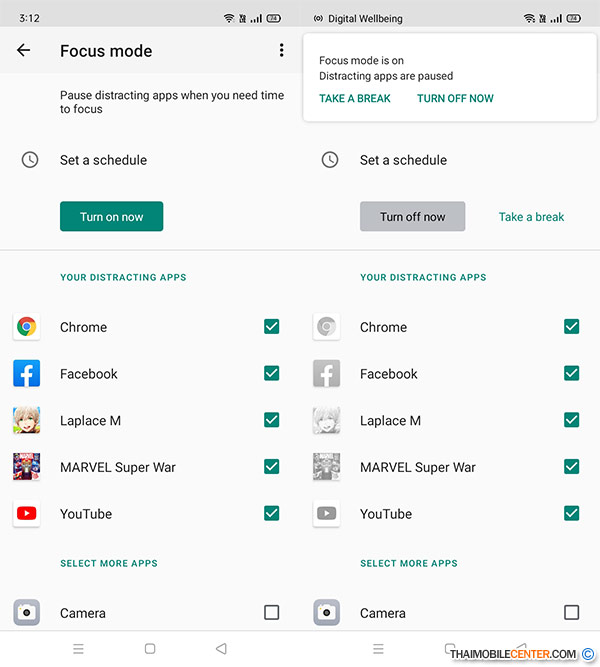Tap the greyed-out Chrome app icon
The image size is (600, 667).
(x=327, y=327)
